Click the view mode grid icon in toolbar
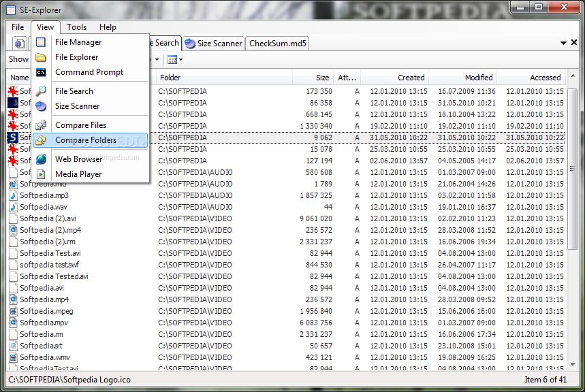This screenshot has width=585, height=392. [172, 60]
